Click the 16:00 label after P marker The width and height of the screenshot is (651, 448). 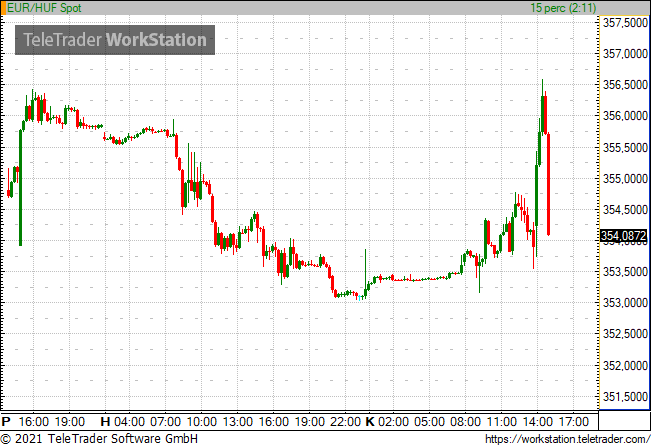(x=34, y=422)
